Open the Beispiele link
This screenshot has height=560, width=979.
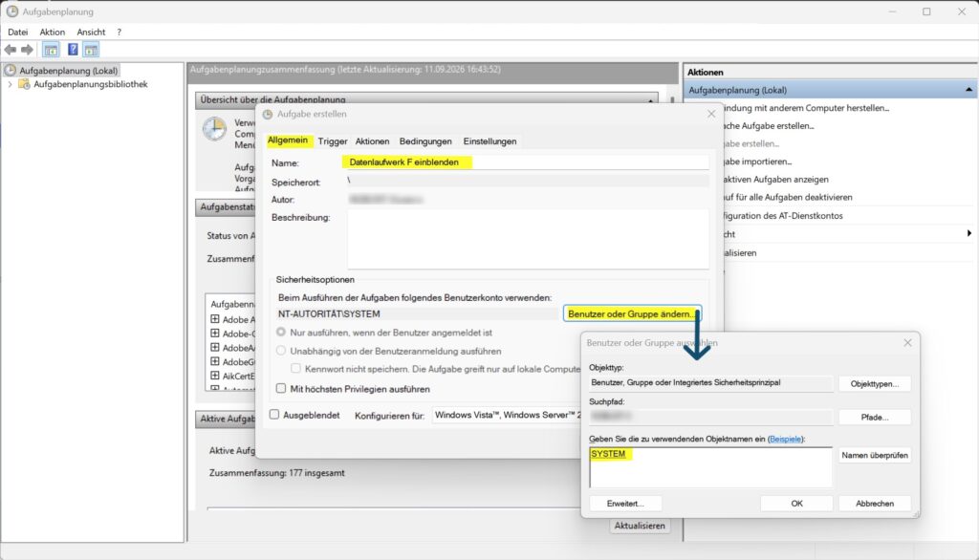tap(786, 439)
